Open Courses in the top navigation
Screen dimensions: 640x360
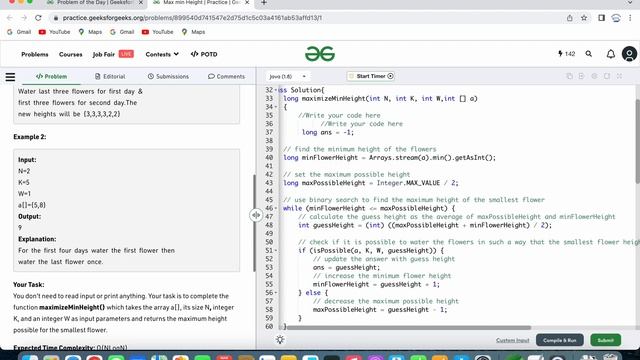[71, 54]
